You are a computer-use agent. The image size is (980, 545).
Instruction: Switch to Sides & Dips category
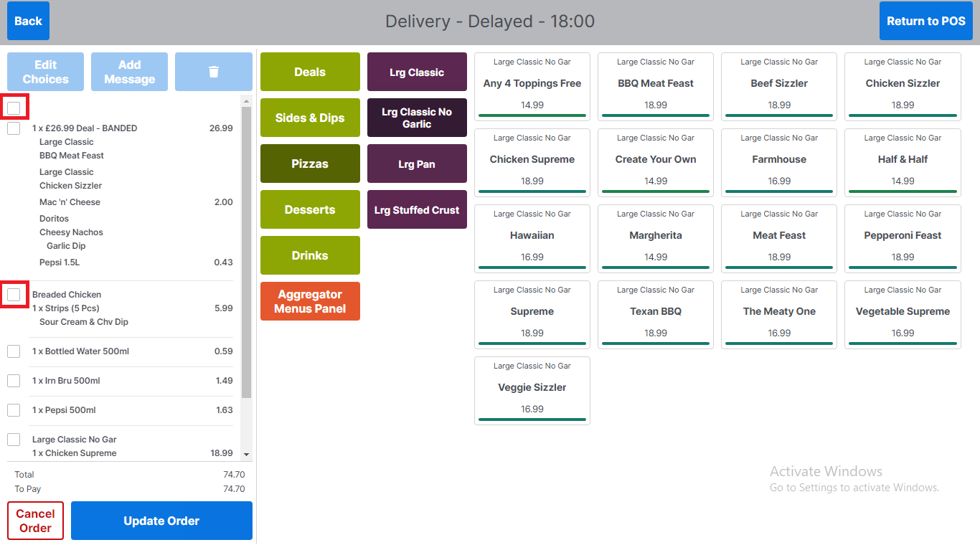310,118
